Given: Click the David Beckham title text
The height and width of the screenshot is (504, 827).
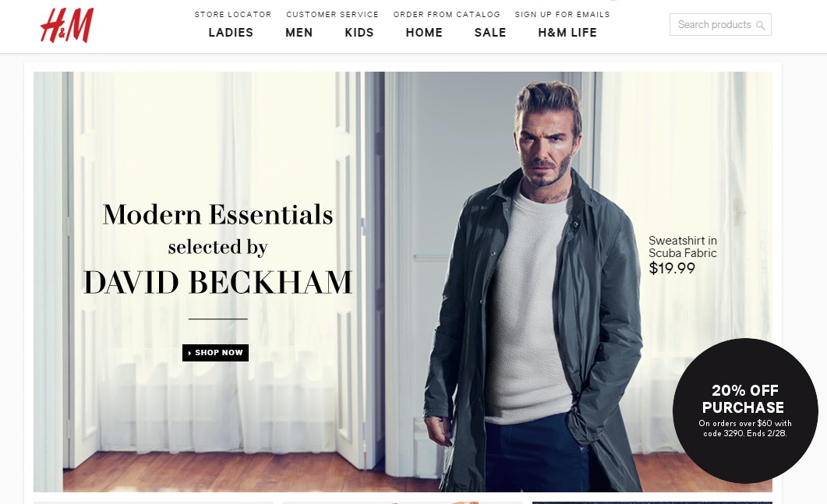Looking at the screenshot, I should [217, 282].
